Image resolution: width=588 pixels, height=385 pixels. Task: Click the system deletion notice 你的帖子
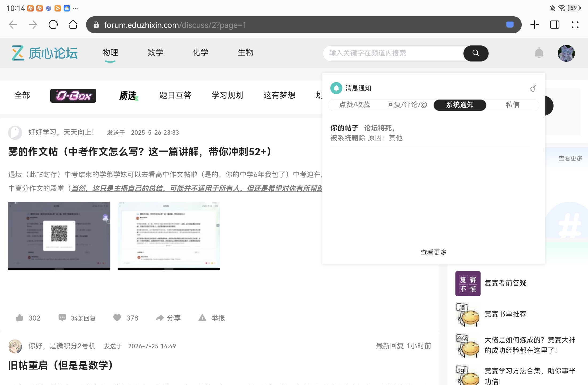pos(431,133)
